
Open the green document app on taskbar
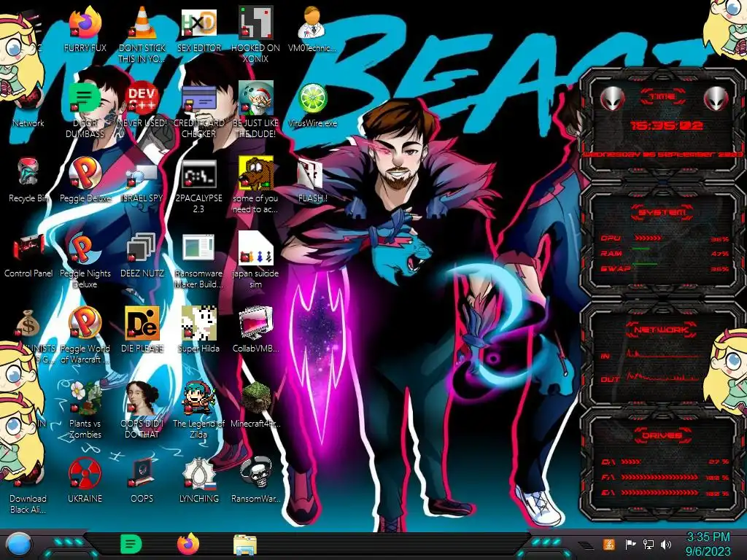(x=131, y=544)
